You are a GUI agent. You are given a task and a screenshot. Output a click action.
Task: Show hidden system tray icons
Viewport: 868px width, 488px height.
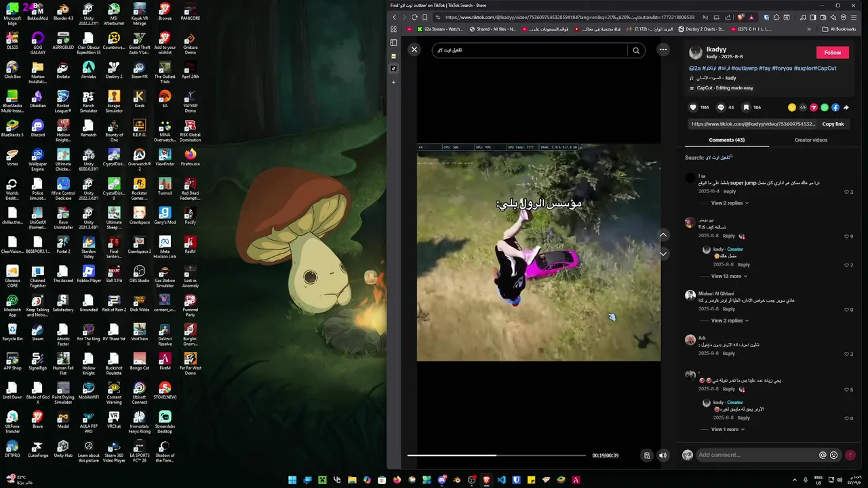pyautogui.click(x=795, y=480)
